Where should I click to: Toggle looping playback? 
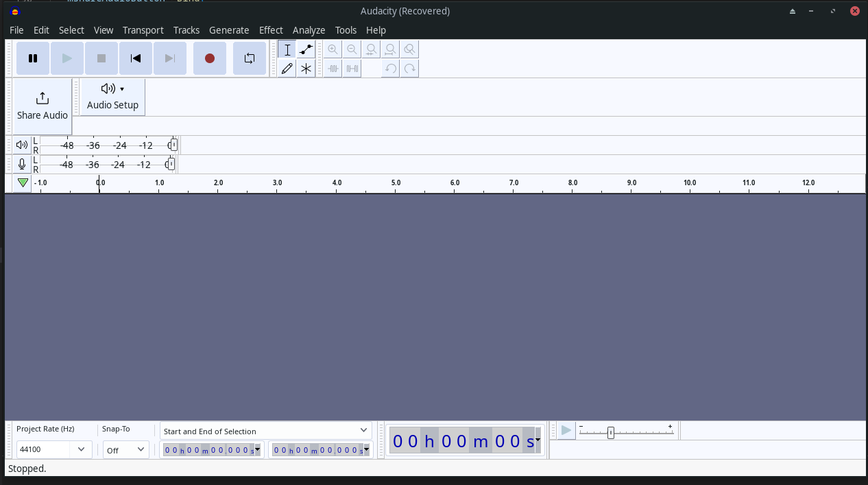pos(249,58)
